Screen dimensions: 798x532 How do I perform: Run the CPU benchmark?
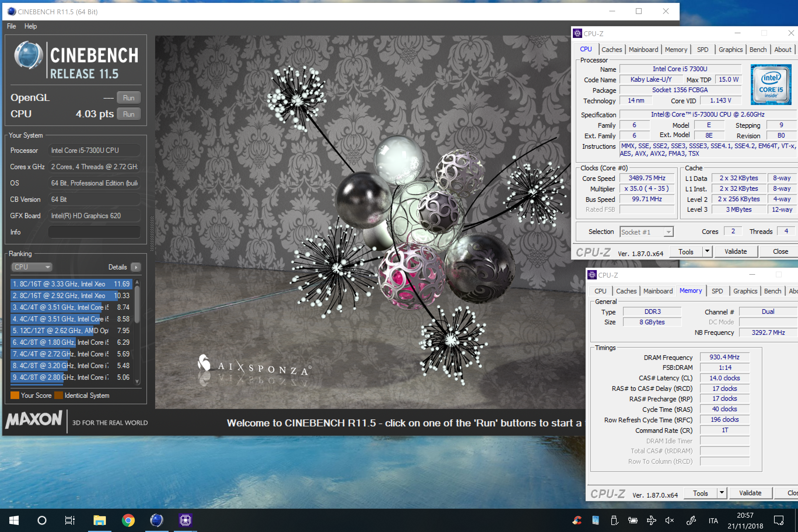[129, 114]
